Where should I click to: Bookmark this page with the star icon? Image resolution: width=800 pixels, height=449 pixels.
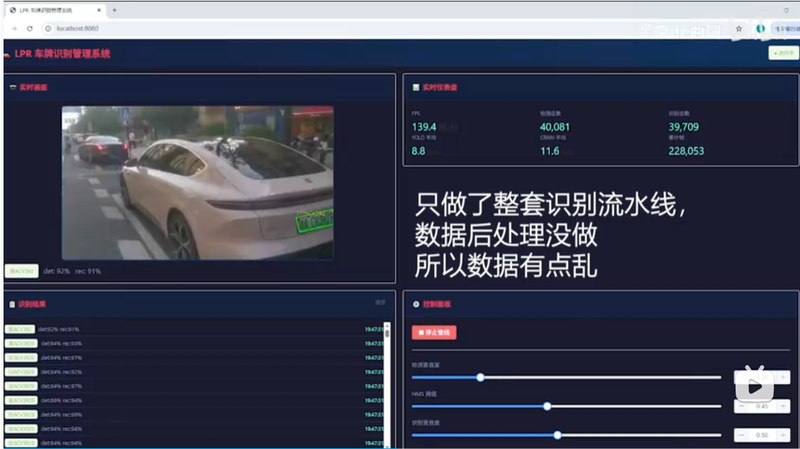coord(739,29)
